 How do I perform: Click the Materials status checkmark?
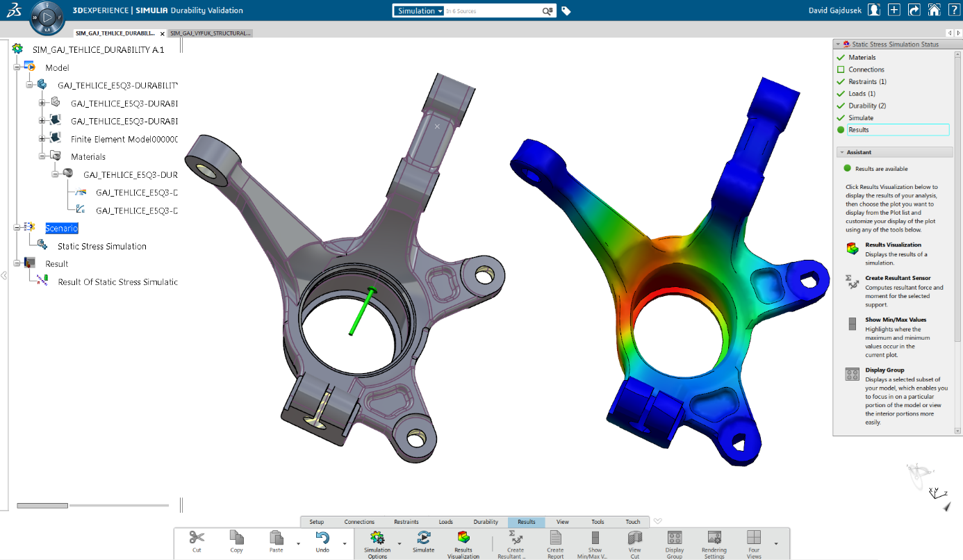click(x=841, y=58)
